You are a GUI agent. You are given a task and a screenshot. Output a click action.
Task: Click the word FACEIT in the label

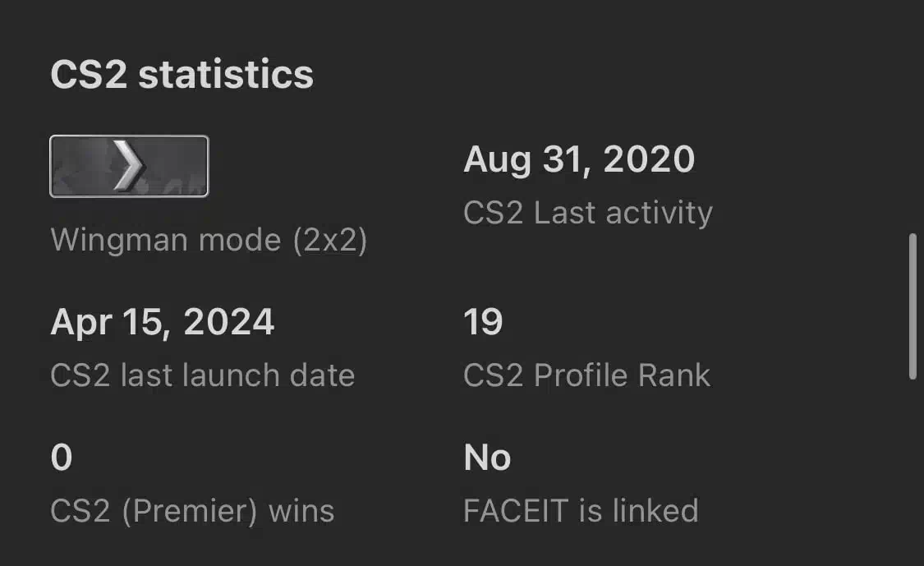(x=516, y=511)
